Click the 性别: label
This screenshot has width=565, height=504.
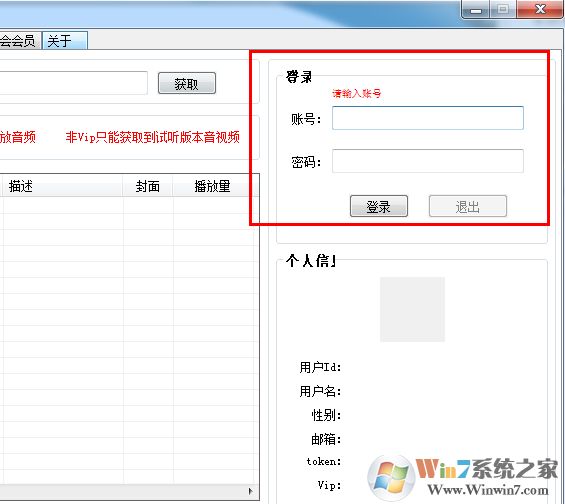click(326, 415)
